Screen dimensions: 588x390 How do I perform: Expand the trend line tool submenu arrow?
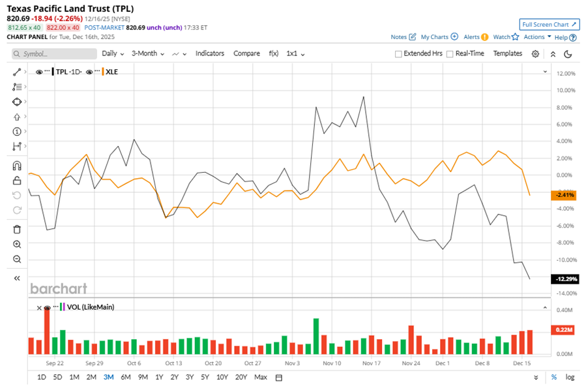(25, 72)
